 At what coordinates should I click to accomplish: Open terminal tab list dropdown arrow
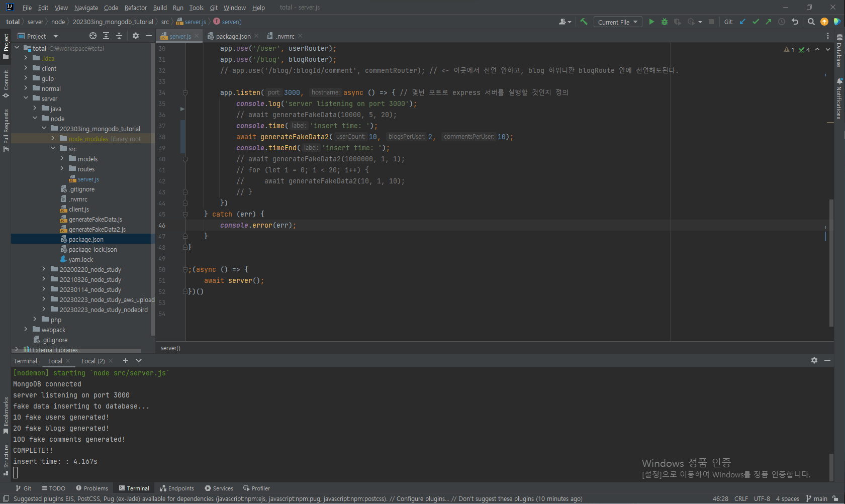tap(139, 360)
